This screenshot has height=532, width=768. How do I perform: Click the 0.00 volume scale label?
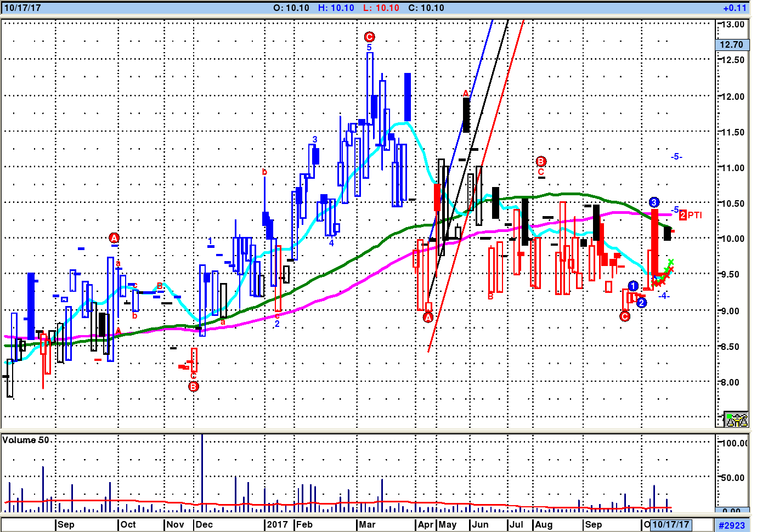click(x=731, y=511)
